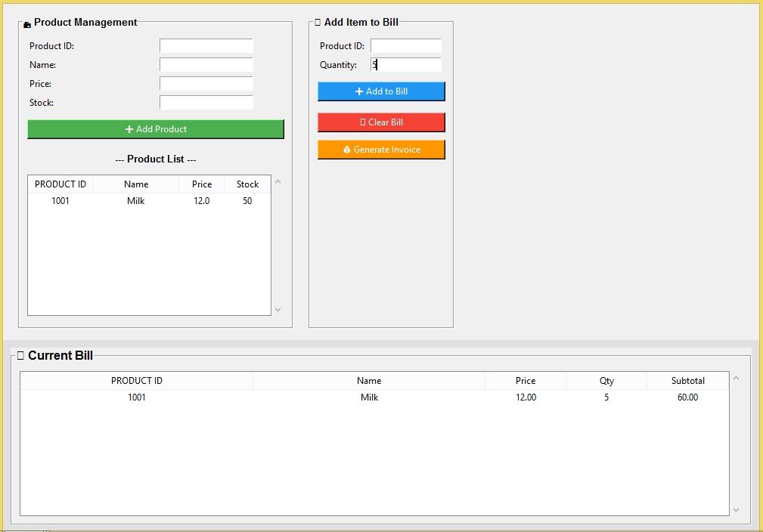Click the Name input field
Viewport: 763px width, 532px height.
(206, 65)
